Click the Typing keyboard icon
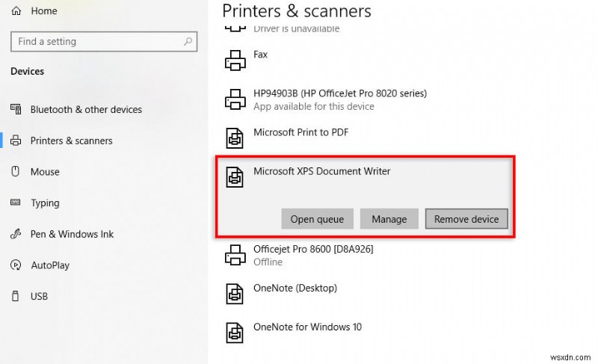 16,202
